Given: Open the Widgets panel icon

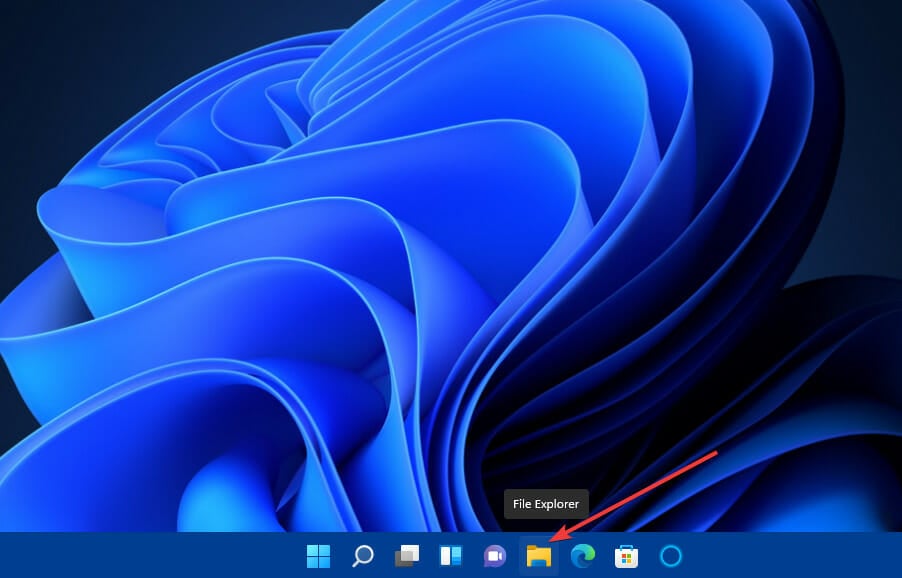Looking at the screenshot, I should point(451,556).
